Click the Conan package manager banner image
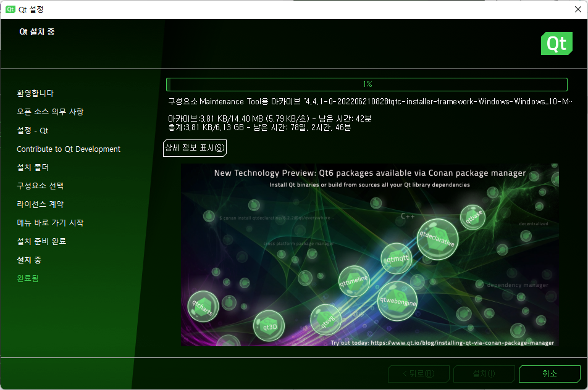Viewport: 588px width, 390px height. 370,255
